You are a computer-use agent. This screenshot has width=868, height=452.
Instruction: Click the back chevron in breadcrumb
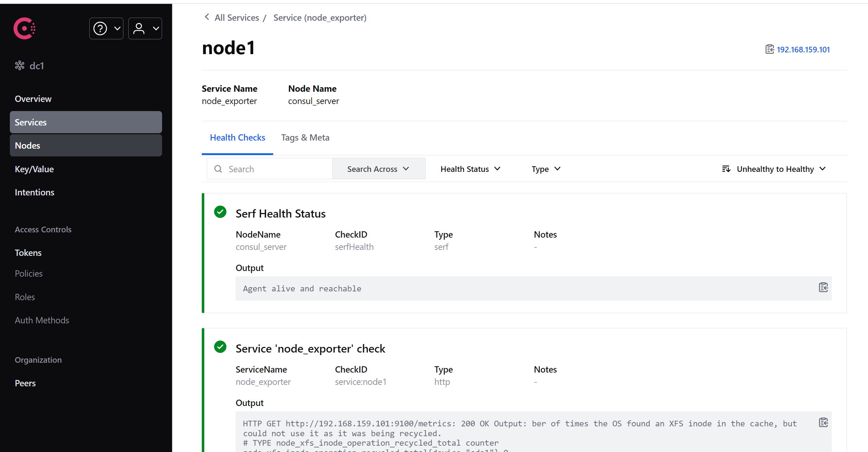[207, 17]
